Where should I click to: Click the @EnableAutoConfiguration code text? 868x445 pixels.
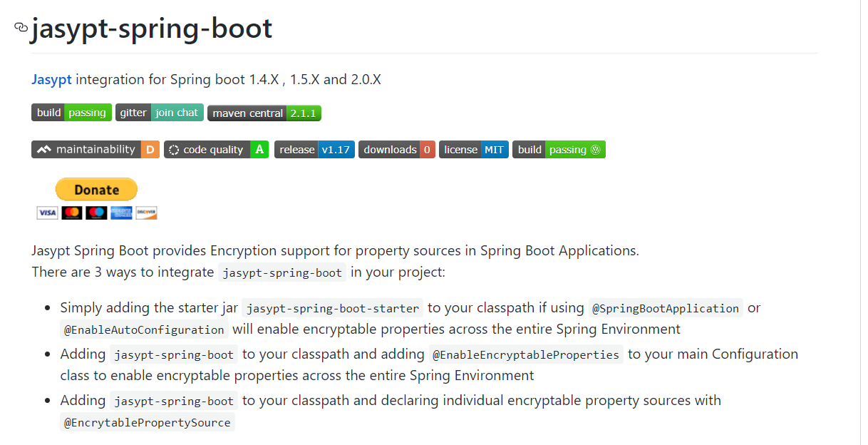[145, 329]
